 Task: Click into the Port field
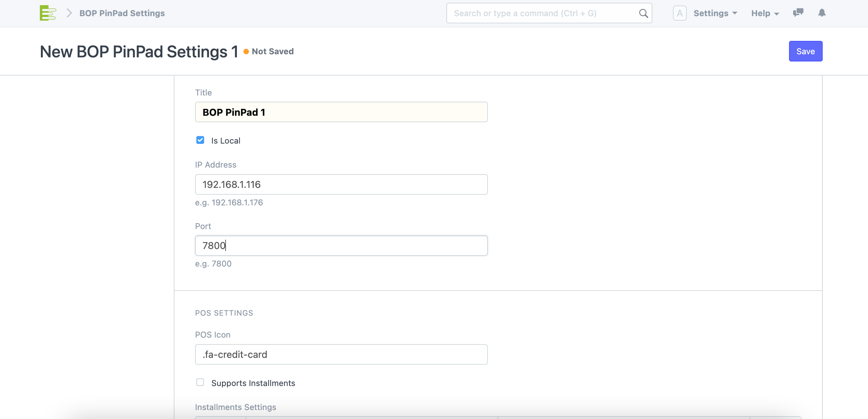click(341, 246)
